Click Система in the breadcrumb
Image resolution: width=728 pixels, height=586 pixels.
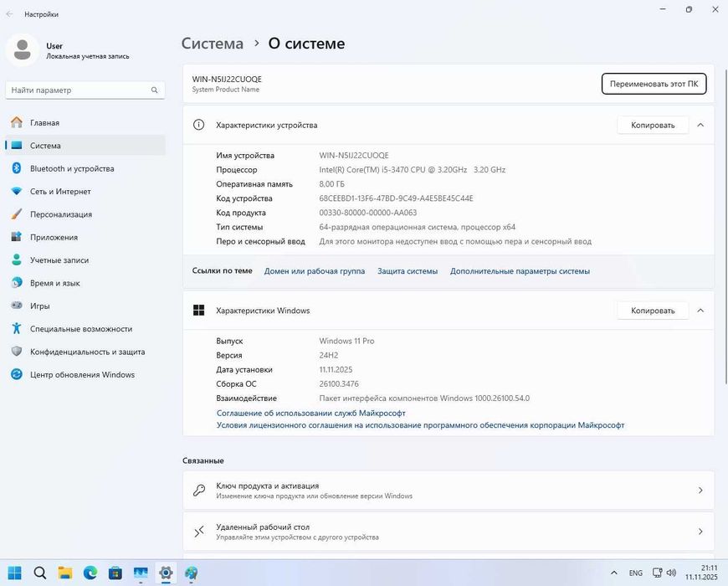click(213, 44)
